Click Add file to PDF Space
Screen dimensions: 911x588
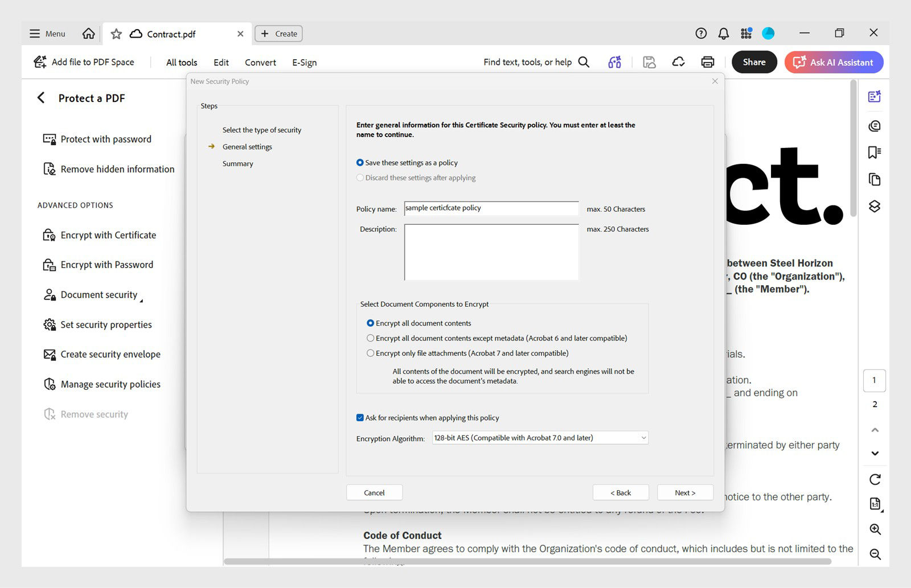coord(84,62)
